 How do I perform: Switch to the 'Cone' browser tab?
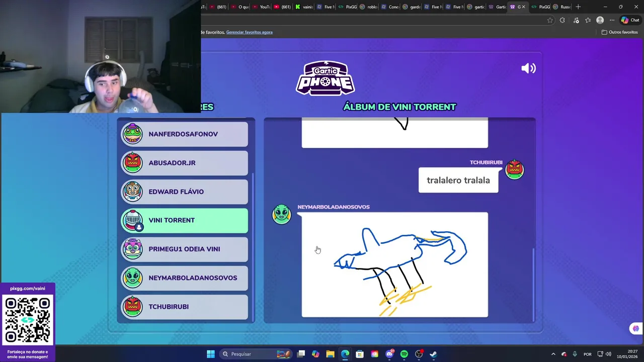390,7
